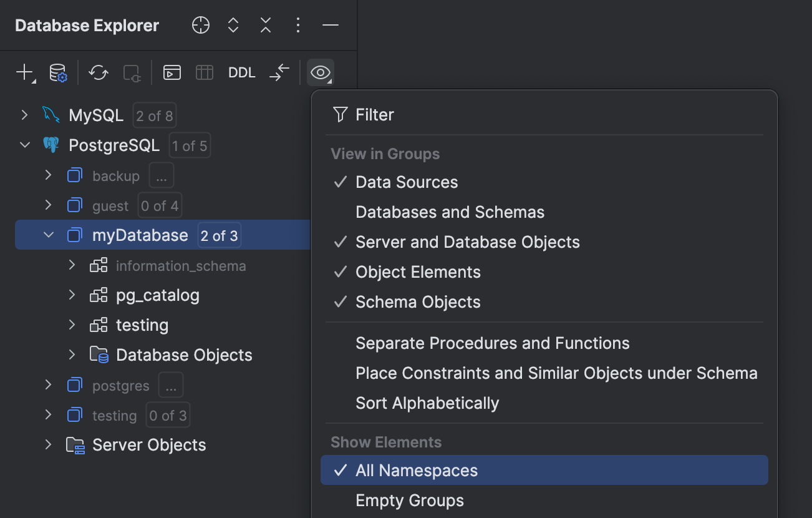Open the Data Source Properties settings
The height and width of the screenshot is (518, 812).
click(x=56, y=72)
